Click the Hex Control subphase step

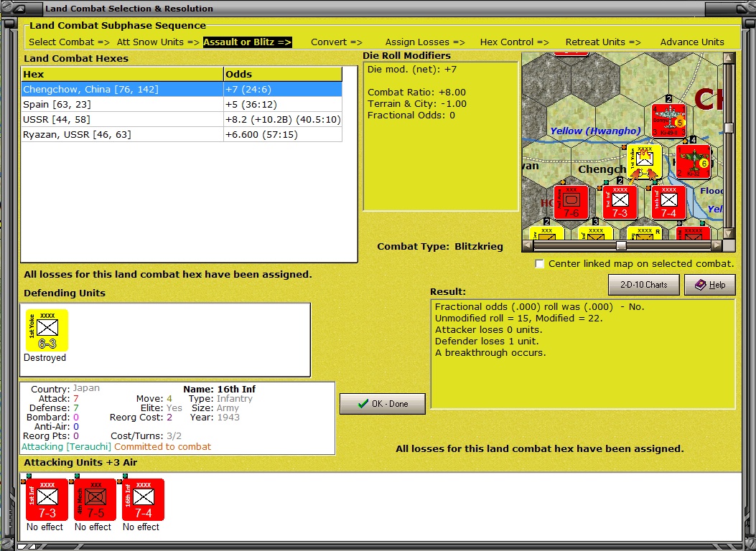[x=515, y=42]
